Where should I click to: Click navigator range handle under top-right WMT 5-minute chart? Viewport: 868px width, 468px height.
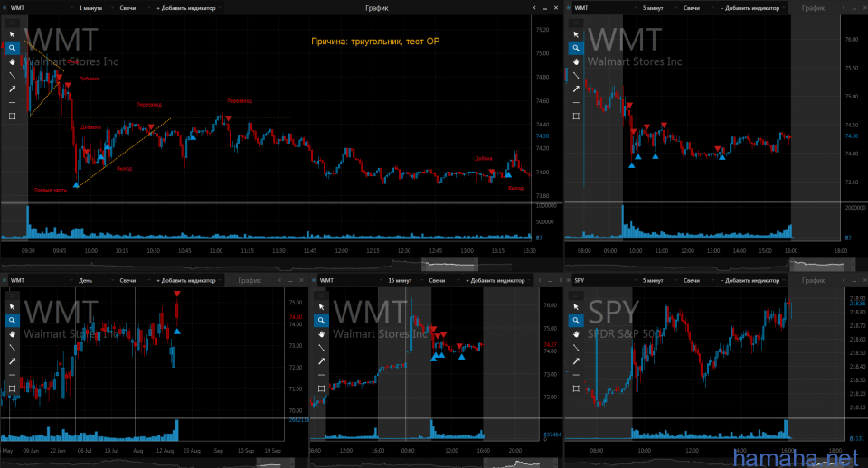(817, 265)
